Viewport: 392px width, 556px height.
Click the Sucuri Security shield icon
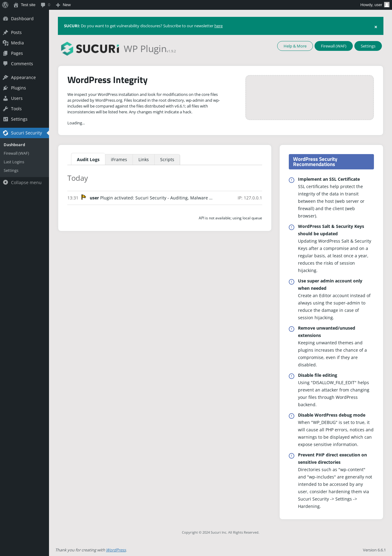coord(6,133)
